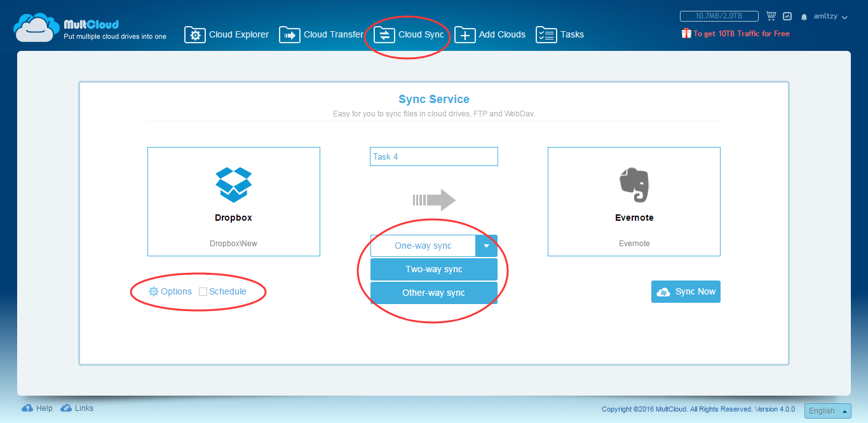This screenshot has height=423, width=868.
Task: Open Cloud Explorer from the top navigation
Action: point(227,34)
